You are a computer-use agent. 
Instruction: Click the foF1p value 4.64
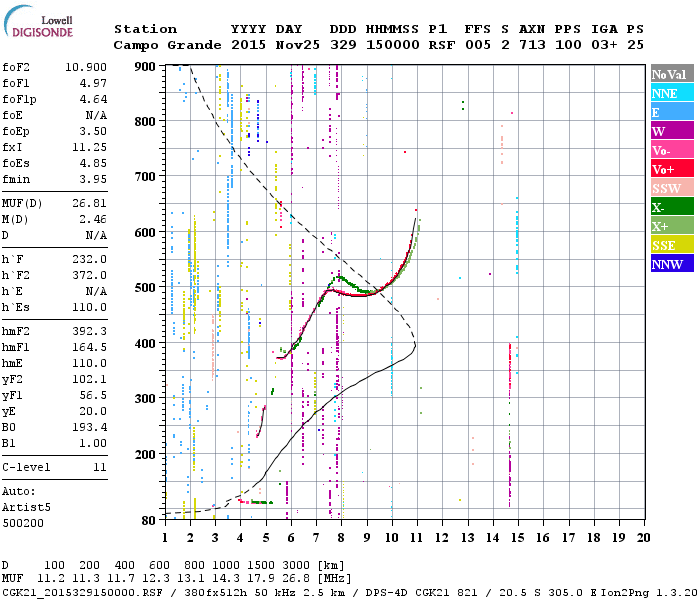(93, 99)
